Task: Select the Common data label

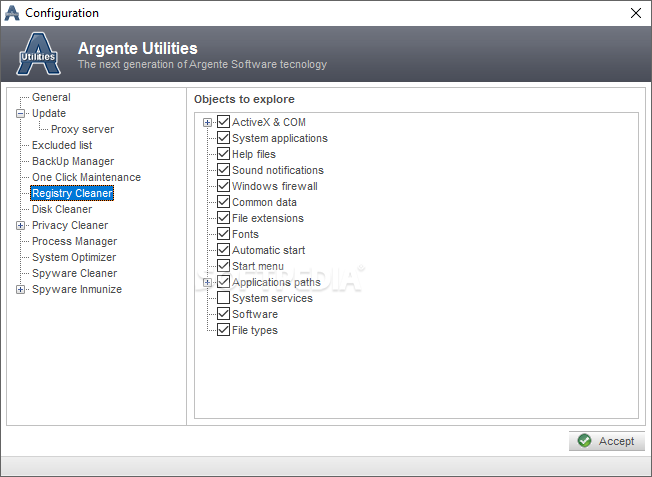Action: (264, 202)
